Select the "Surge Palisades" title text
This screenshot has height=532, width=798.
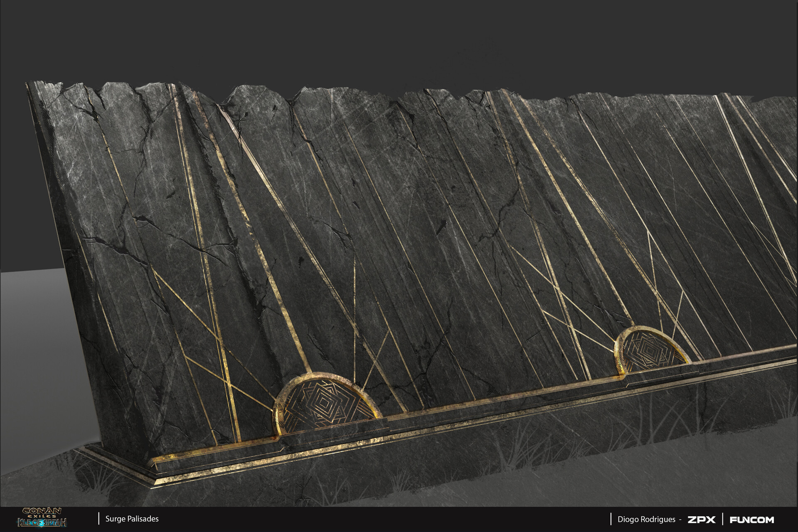coord(132,519)
